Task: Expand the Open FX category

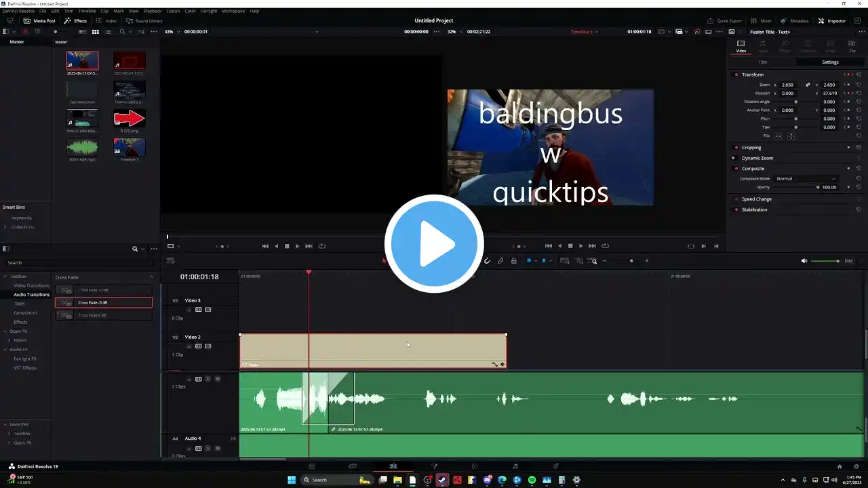Action: pyautogui.click(x=4, y=331)
